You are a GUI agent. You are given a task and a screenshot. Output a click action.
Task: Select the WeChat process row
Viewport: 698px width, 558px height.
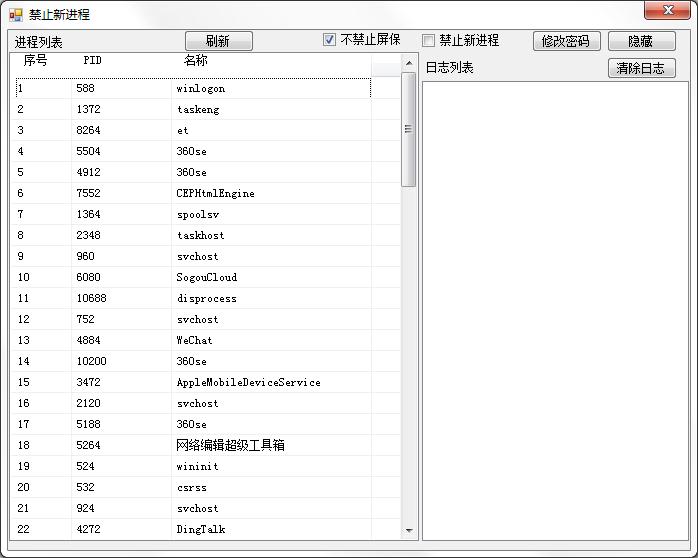tap(194, 340)
